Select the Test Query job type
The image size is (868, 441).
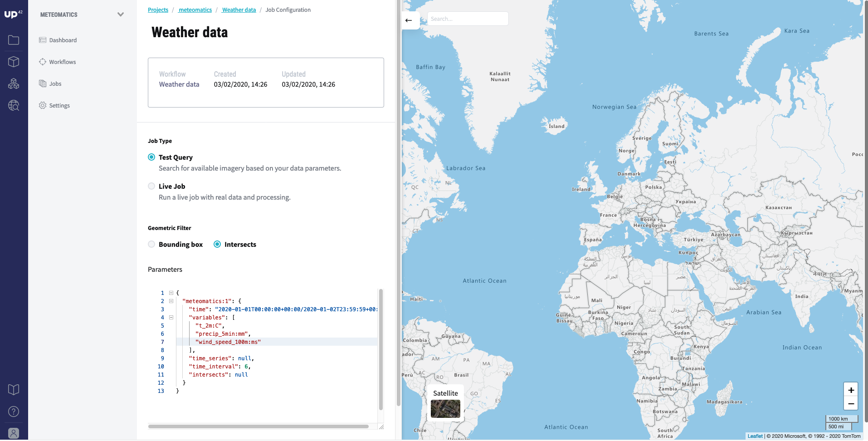[x=151, y=157]
